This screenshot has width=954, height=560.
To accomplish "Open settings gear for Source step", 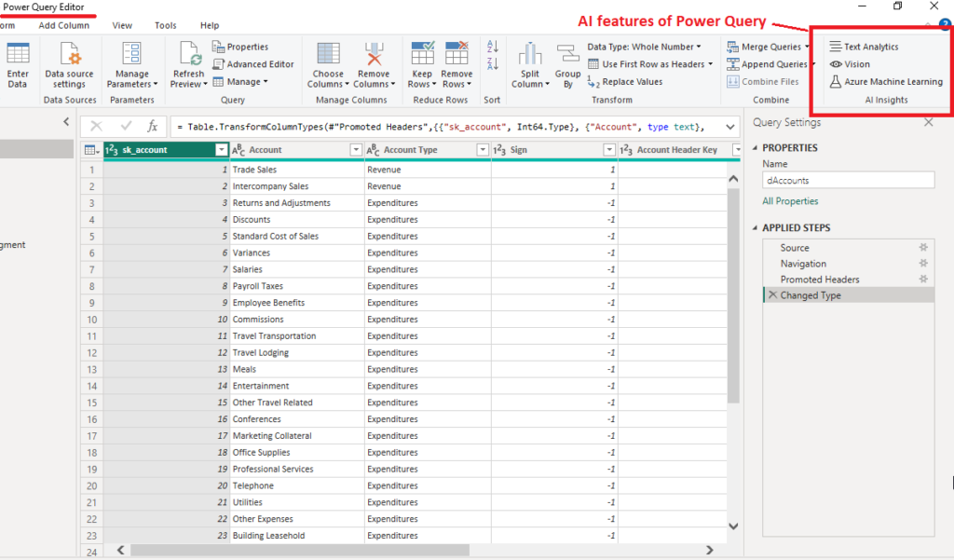I will 922,247.
